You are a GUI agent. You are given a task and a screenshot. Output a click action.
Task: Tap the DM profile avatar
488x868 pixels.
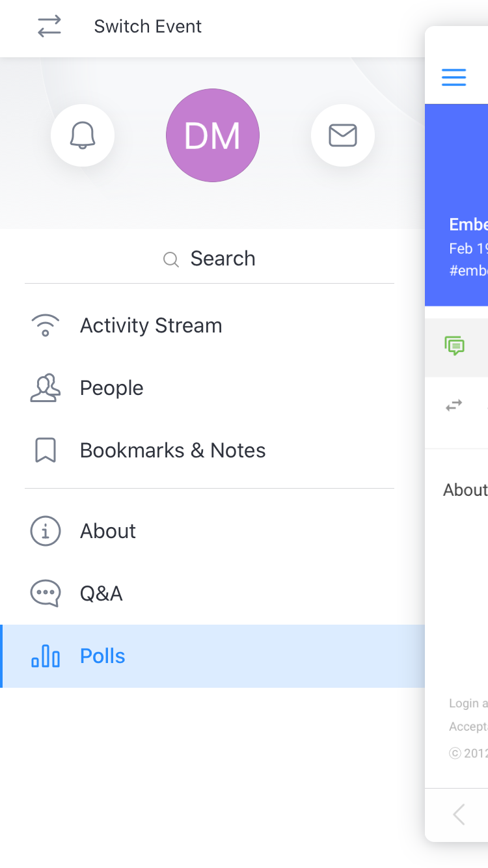[213, 135]
